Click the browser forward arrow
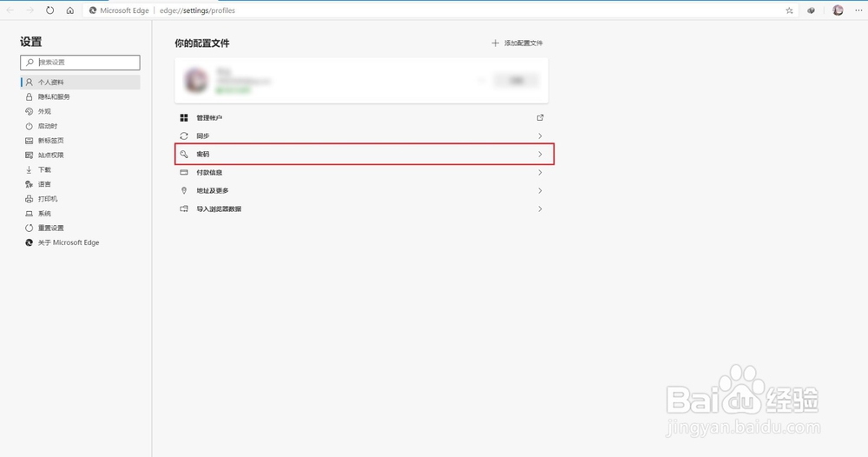868x457 pixels. (x=30, y=10)
